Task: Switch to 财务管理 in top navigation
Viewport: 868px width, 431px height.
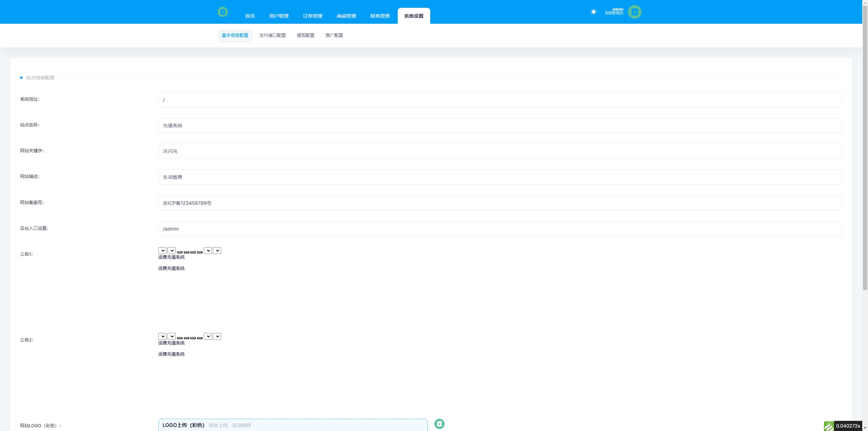Action: tap(380, 16)
